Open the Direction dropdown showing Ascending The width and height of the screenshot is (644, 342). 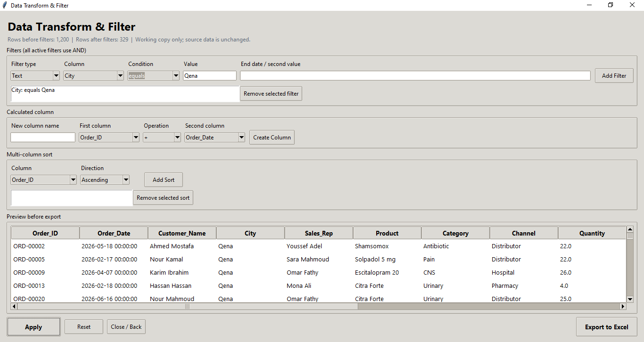(105, 180)
